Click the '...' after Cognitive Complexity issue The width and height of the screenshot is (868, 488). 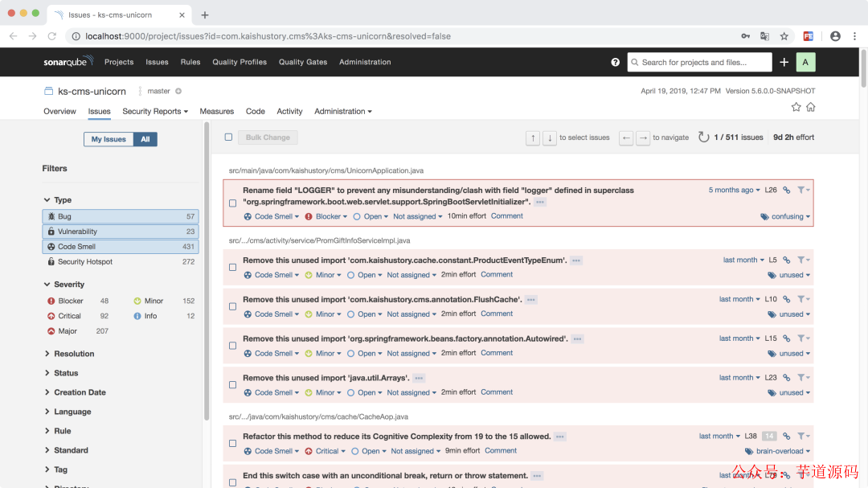(x=560, y=437)
